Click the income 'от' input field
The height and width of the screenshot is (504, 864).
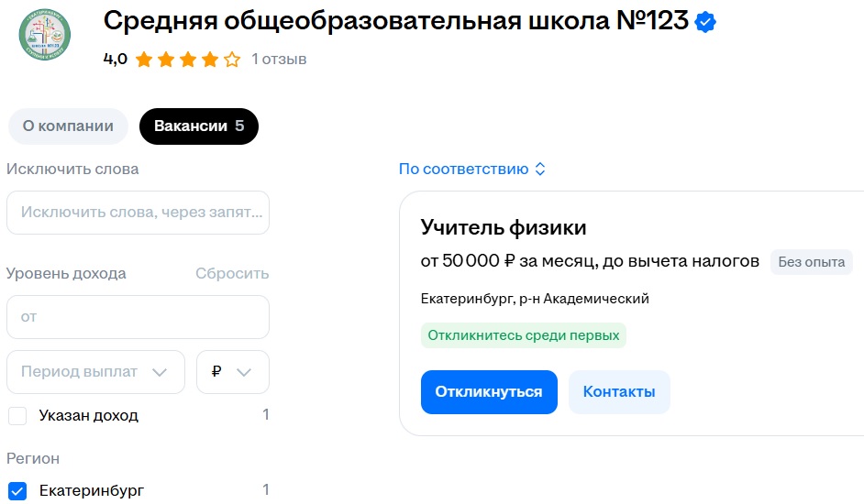[x=138, y=317]
